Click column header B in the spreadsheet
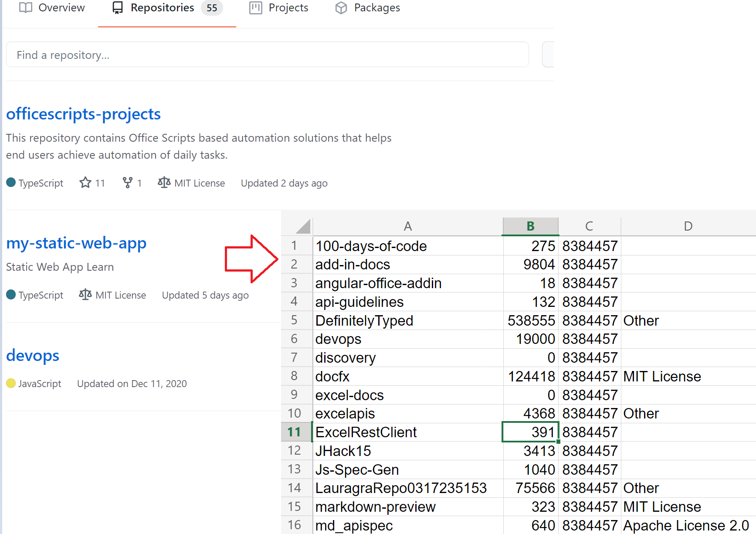This screenshot has height=534, width=756. (x=530, y=226)
